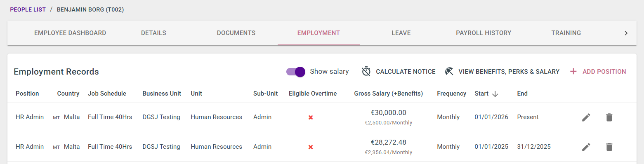Edit the 2026 HR Admin record
644x164 pixels.
(586, 117)
